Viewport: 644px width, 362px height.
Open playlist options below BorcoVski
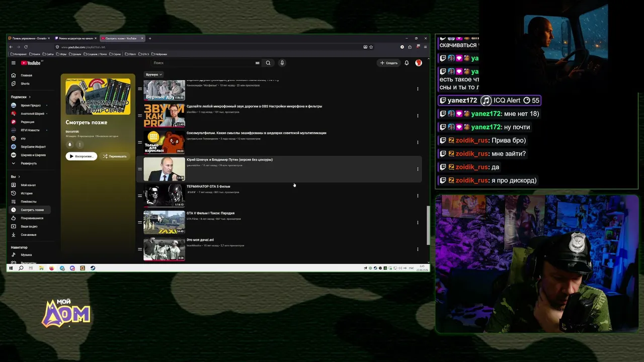click(x=79, y=145)
